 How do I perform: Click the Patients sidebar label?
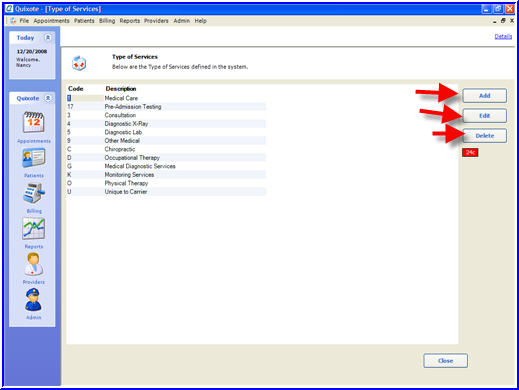click(34, 175)
